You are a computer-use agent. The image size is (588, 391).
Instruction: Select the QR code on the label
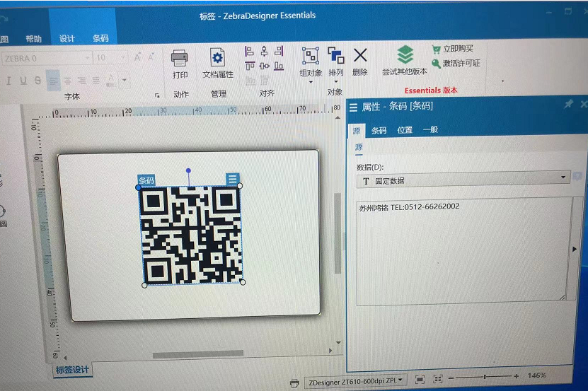coord(192,235)
